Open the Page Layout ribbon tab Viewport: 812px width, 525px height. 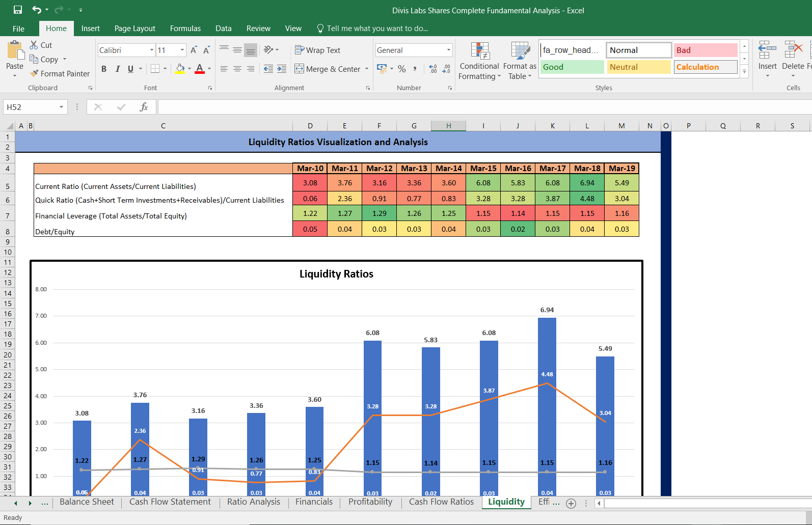135,29
